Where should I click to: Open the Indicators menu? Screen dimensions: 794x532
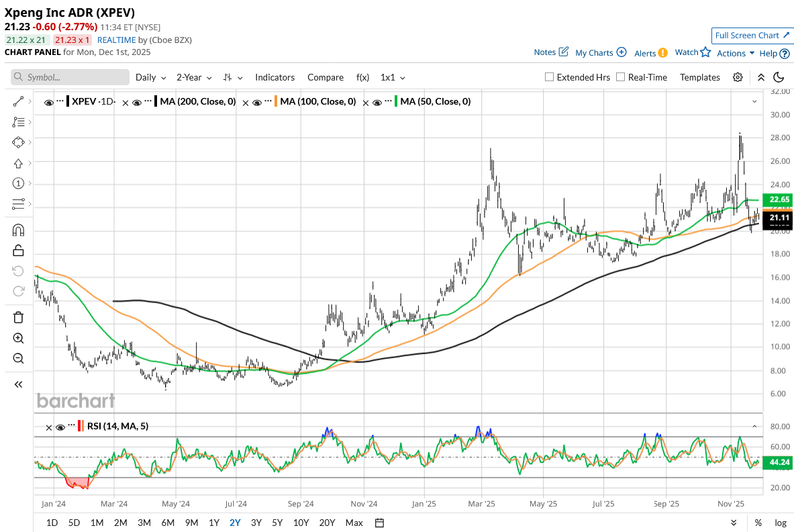(x=275, y=77)
